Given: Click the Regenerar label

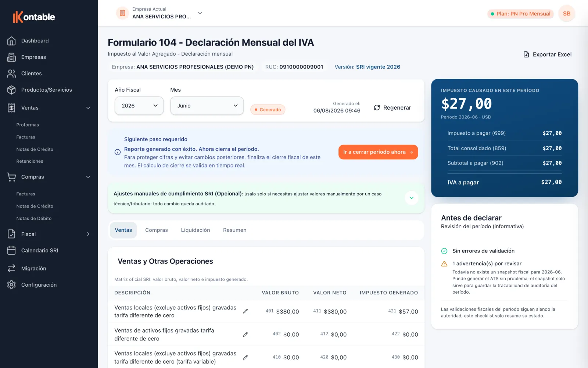Looking at the screenshot, I should pyautogui.click(x=397, y=107).
